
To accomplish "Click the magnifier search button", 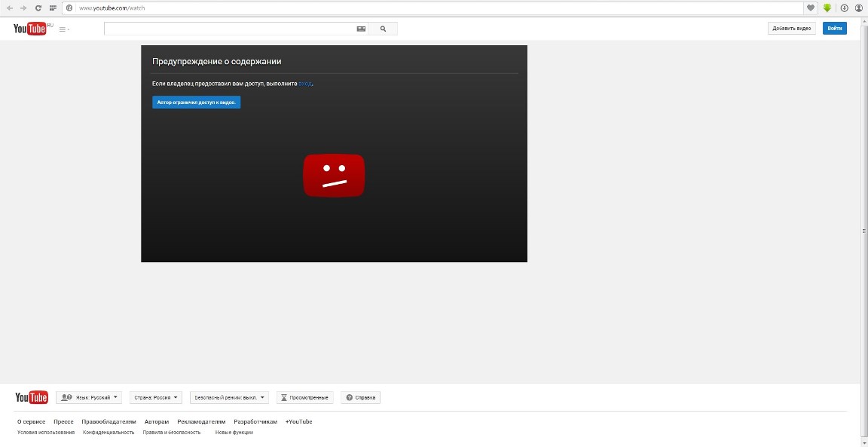I will point(383,29).
